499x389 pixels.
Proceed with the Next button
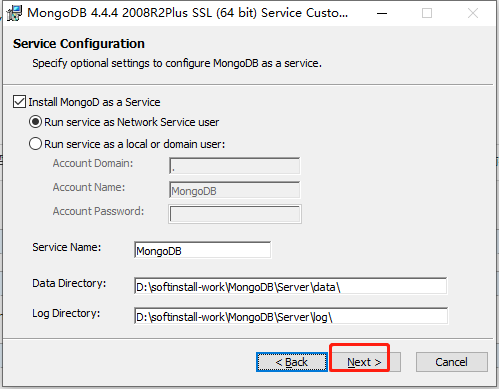(365, 362)
